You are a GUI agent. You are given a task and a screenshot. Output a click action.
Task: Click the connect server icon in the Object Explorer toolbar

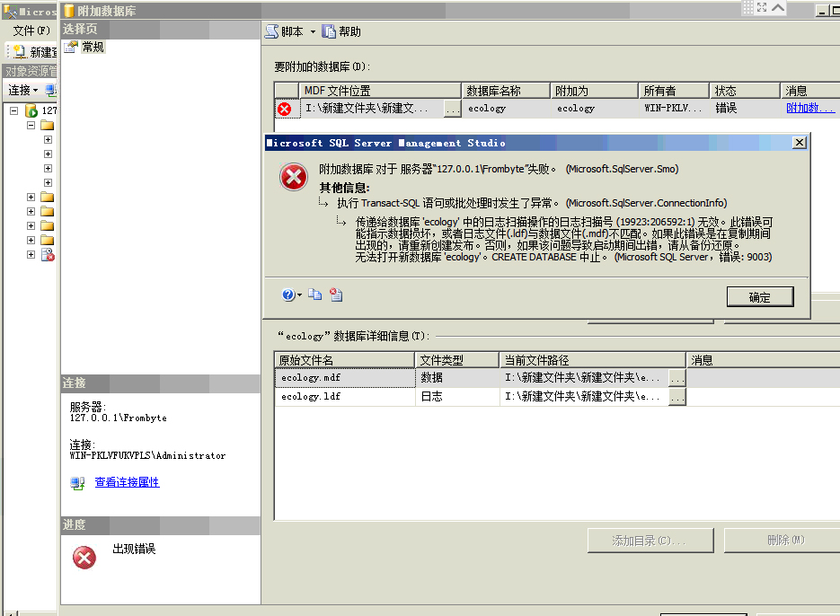tap(50, 90)
